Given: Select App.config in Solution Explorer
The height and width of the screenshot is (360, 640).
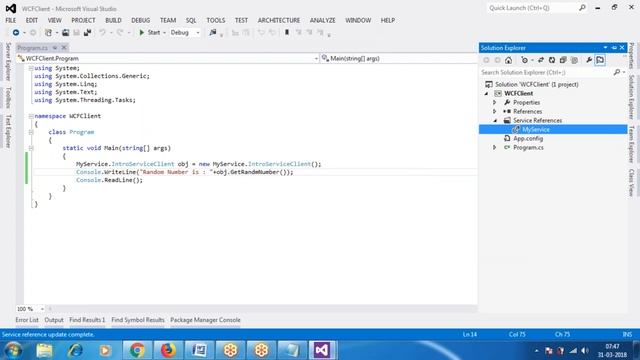Looking at the screenshot, I should [x=528, y=138].
